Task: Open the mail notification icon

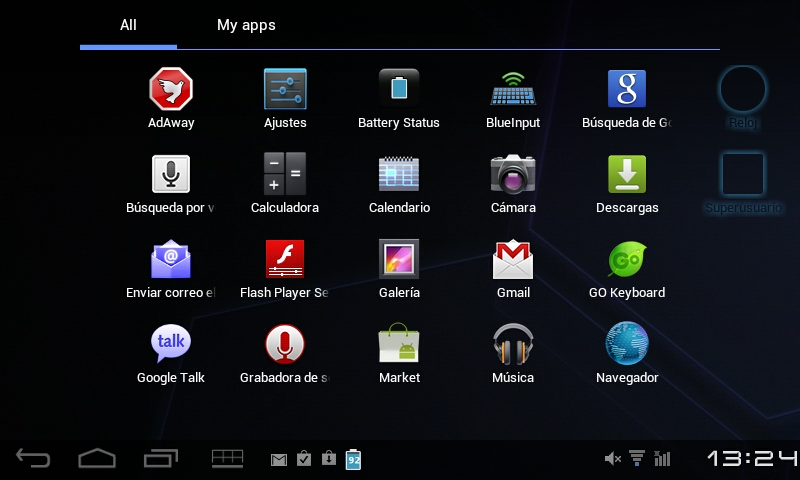Action: tap(279, 460)
